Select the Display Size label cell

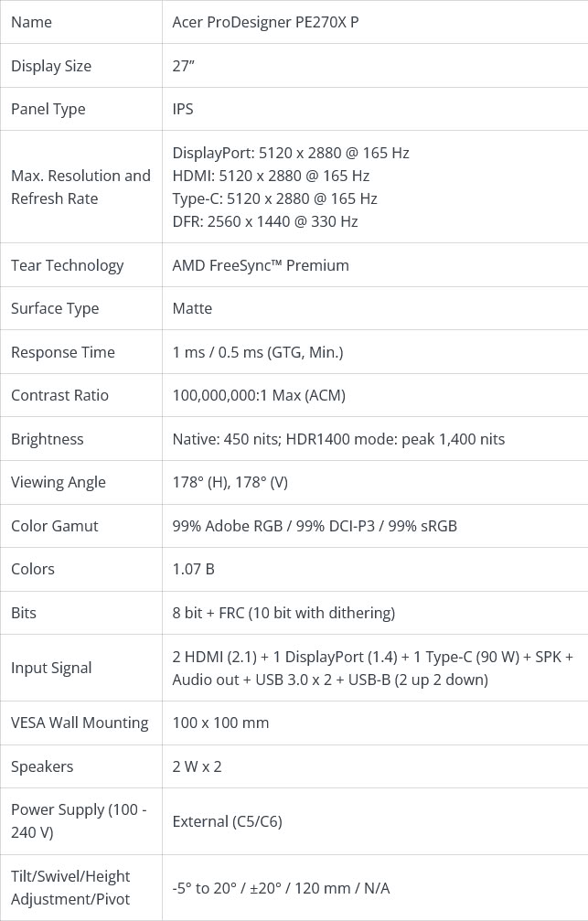coord(81,66)
